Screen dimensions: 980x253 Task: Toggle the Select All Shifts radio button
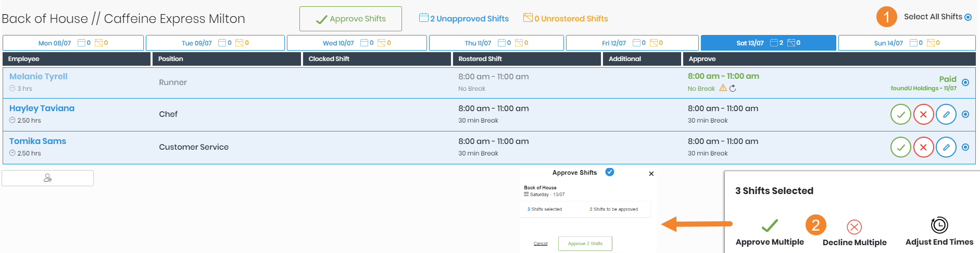(x=968, y=17)
